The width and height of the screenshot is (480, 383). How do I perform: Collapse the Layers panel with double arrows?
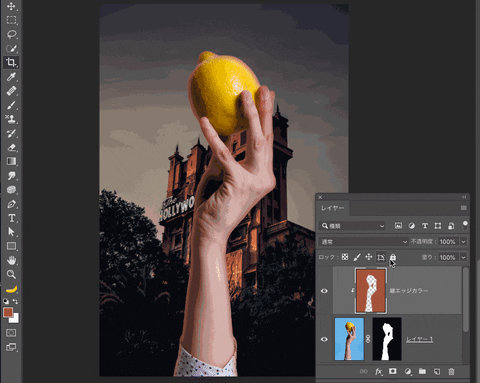[x=464, y=197]
